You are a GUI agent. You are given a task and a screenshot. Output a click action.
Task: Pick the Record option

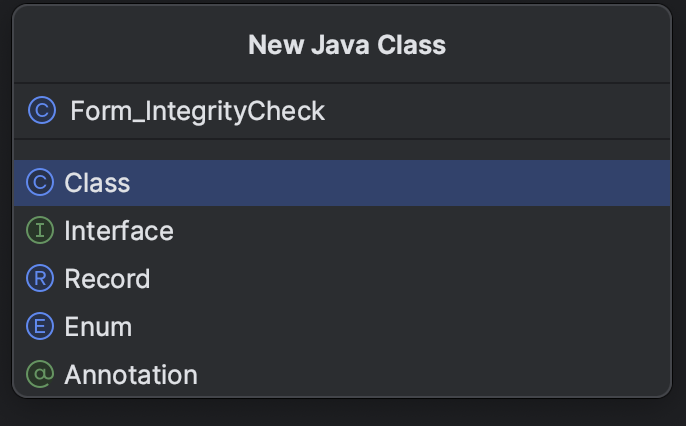pos(107,279)
